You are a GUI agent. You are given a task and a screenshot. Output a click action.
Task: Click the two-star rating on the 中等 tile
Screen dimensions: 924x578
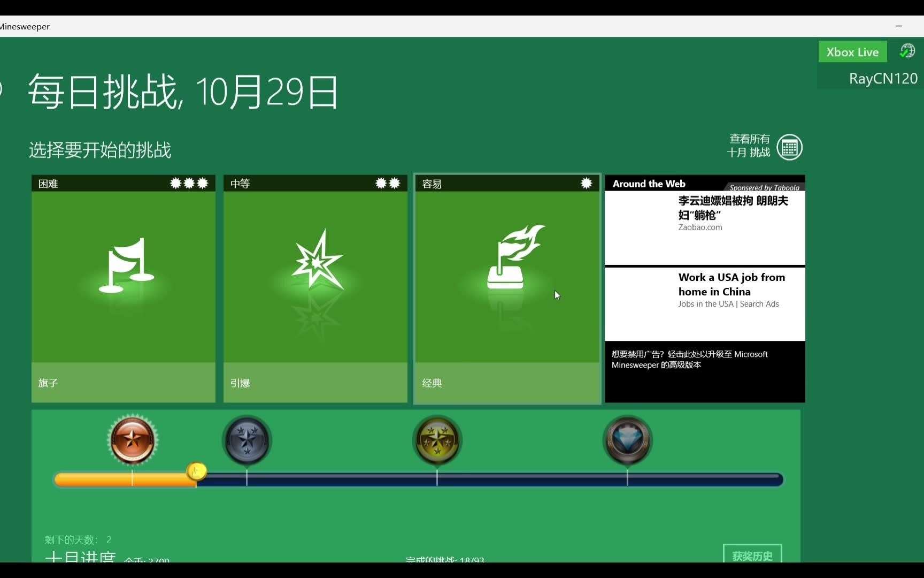click(388, 184)
